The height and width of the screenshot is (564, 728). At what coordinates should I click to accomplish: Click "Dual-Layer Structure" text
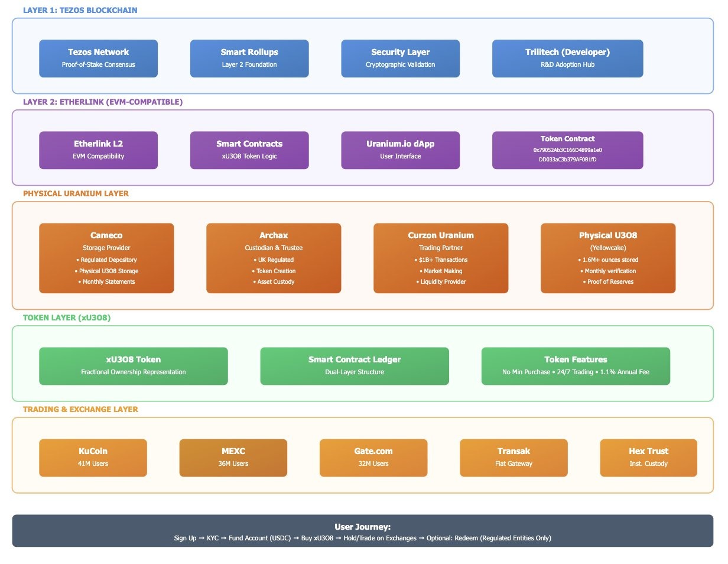point(355,372)
